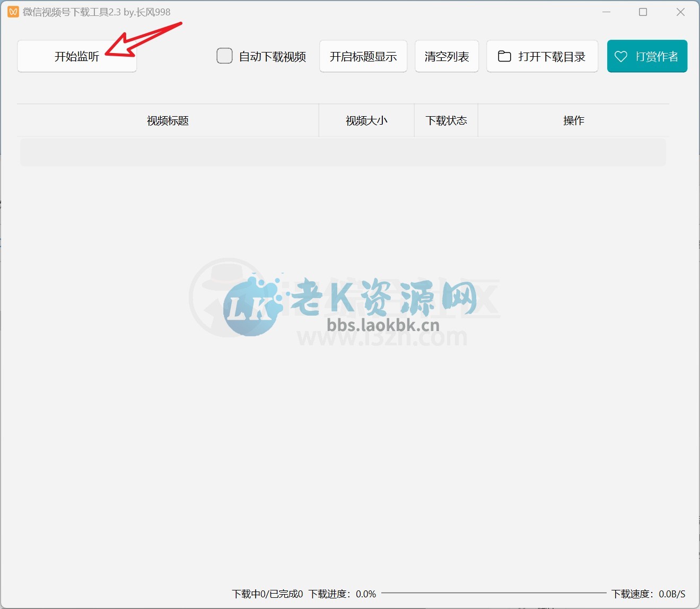Close the download tool window
This screenshot has width=700, height=609.
[681, 12]
